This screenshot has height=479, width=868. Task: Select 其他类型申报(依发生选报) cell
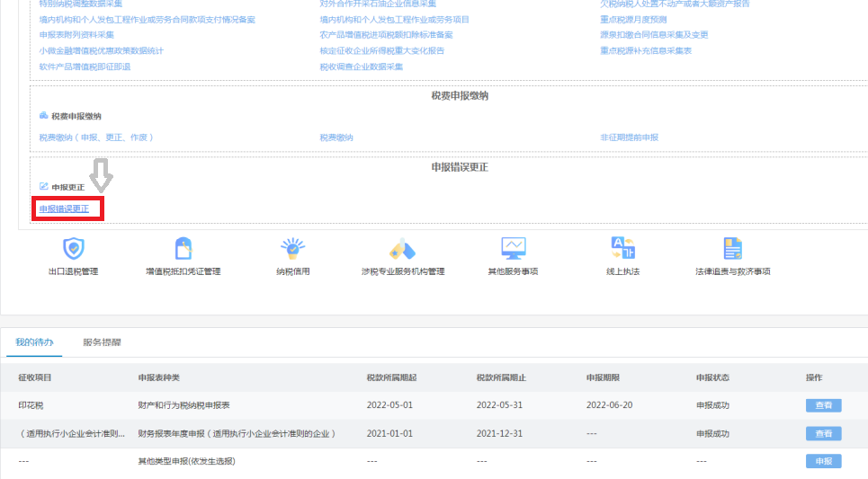click(x=186, y=461)
